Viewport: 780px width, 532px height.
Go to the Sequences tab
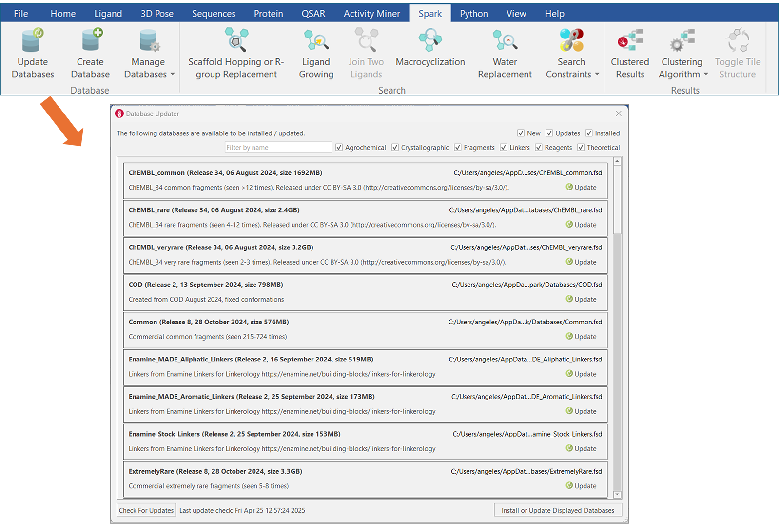(214, 14)
